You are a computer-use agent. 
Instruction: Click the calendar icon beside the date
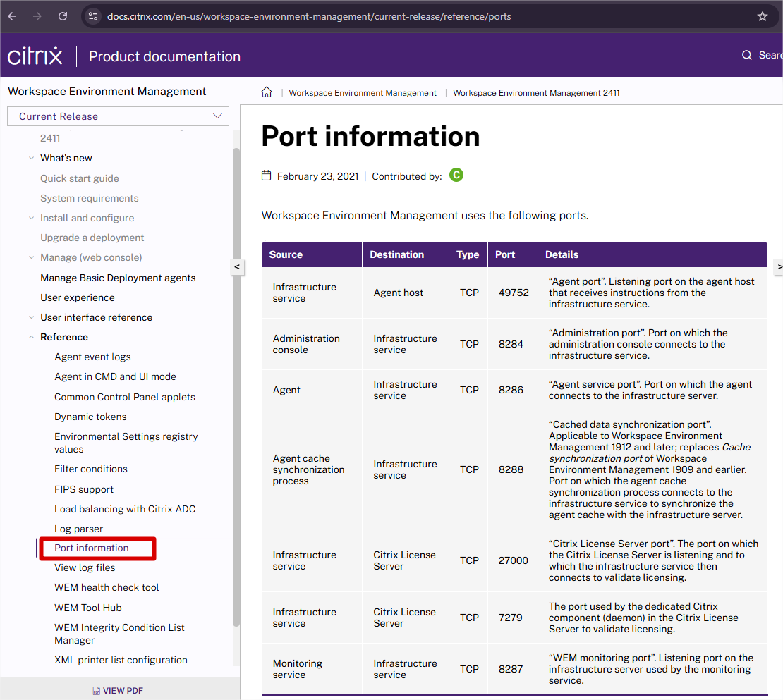coord(266,176)
